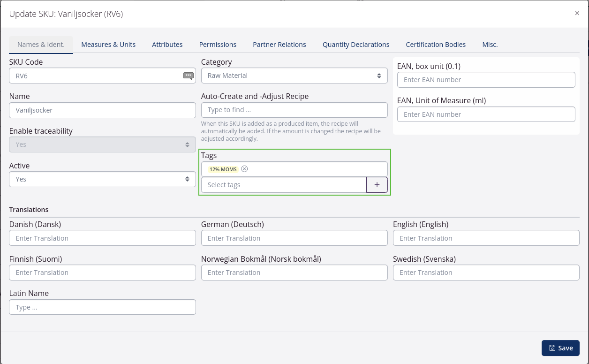
Task: Click the Active field stepper arrows
Action: 187,179
